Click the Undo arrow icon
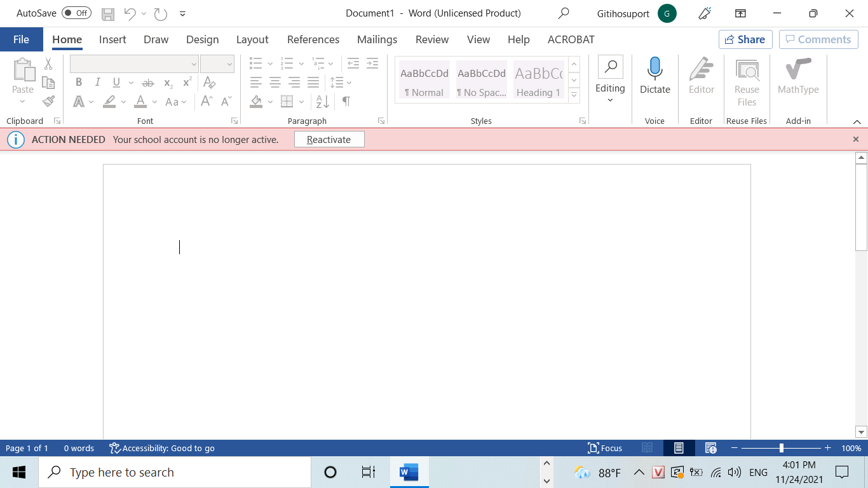The width and height of the screenshot is (868, 488). coord(130,13)
